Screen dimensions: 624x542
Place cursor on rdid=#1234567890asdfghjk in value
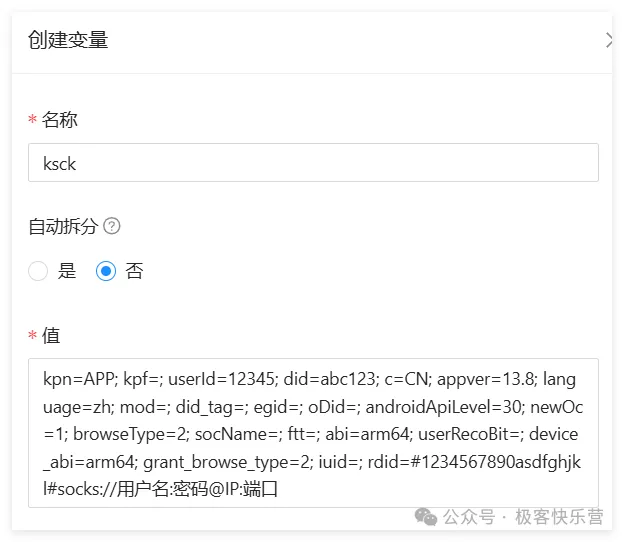point(474,462)
